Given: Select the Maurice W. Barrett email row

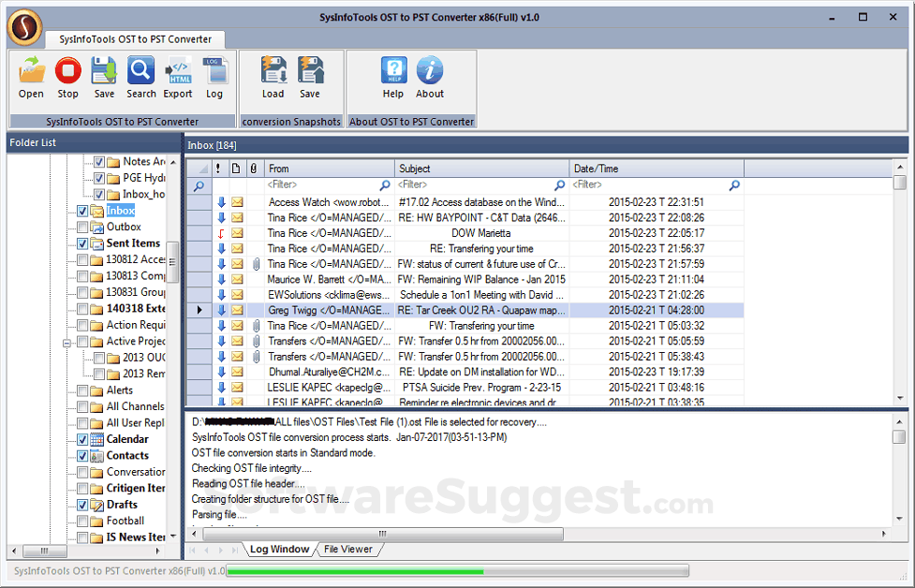Looking at the screenshot, I should [465, 279].
